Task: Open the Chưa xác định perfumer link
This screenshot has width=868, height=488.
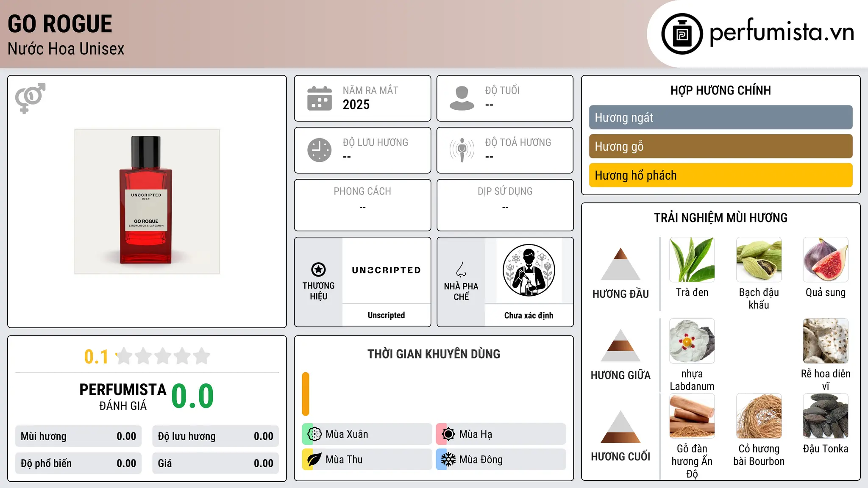Action: (529, 315)
